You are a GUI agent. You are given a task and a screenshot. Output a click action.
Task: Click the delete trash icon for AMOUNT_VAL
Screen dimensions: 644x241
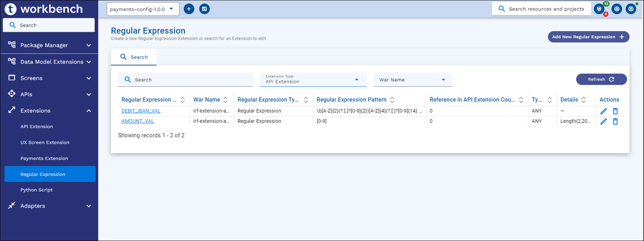(x=615, y=121)
